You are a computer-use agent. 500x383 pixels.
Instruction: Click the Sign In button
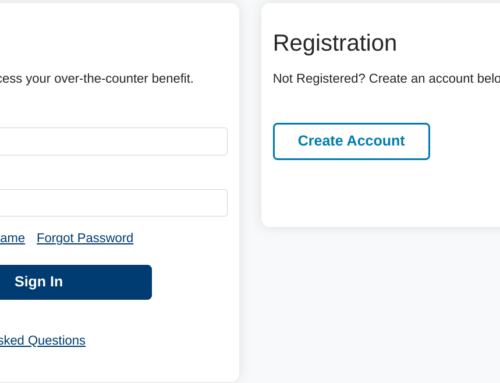point(76,282)
